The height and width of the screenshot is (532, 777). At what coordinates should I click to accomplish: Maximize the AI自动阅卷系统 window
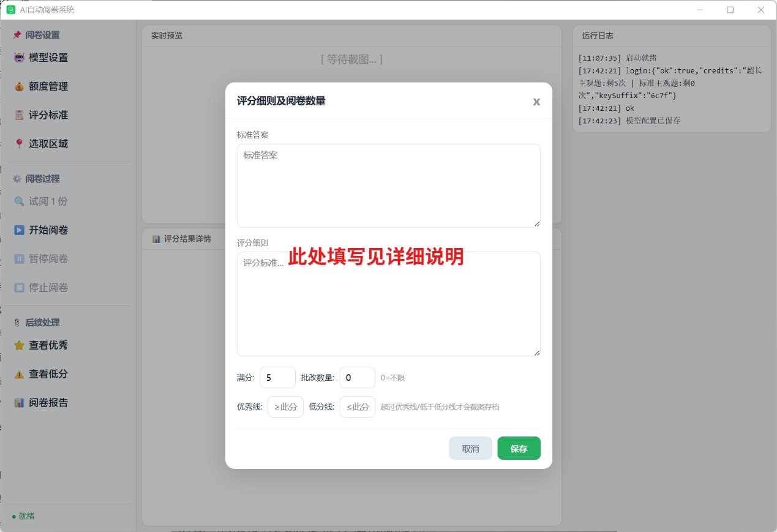pyautogui.click(x=730, y=10)
